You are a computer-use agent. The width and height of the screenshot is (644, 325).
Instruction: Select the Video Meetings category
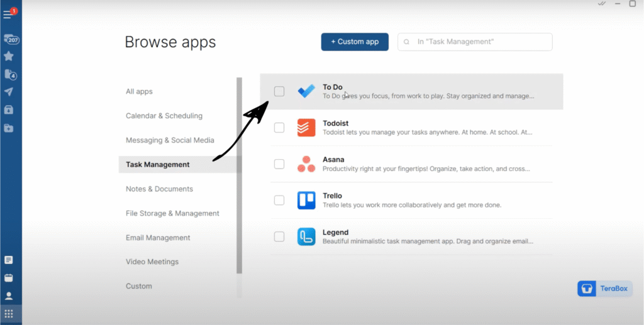tap(152, 262)
